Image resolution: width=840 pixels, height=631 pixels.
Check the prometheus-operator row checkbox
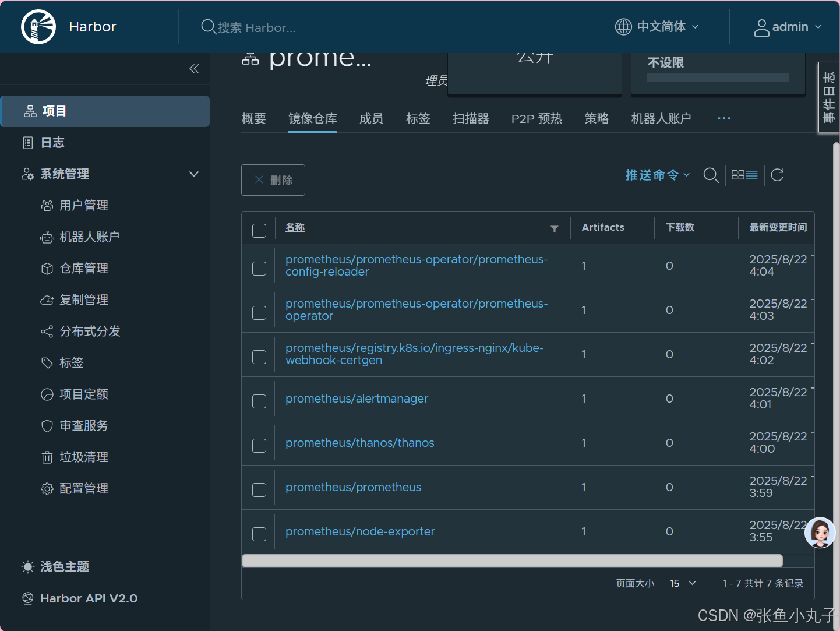259,313
